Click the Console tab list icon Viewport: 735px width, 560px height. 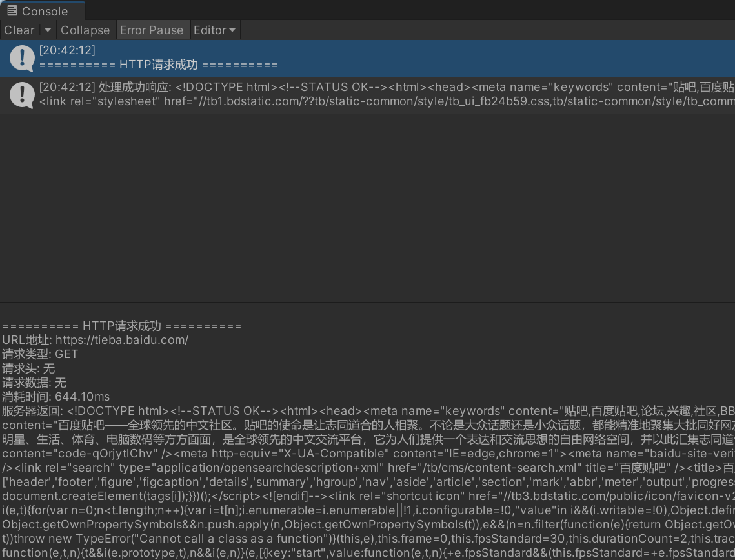coord(12,11)
